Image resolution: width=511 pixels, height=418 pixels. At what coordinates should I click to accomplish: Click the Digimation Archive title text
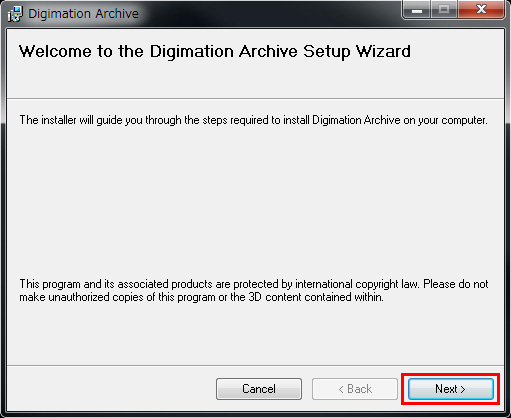(83, 14)
